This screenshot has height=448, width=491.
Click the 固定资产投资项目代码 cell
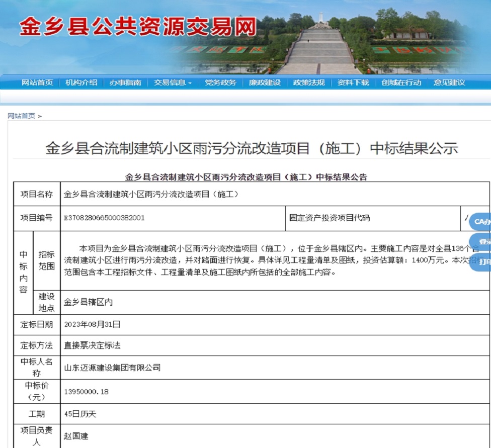click(373, 218)
